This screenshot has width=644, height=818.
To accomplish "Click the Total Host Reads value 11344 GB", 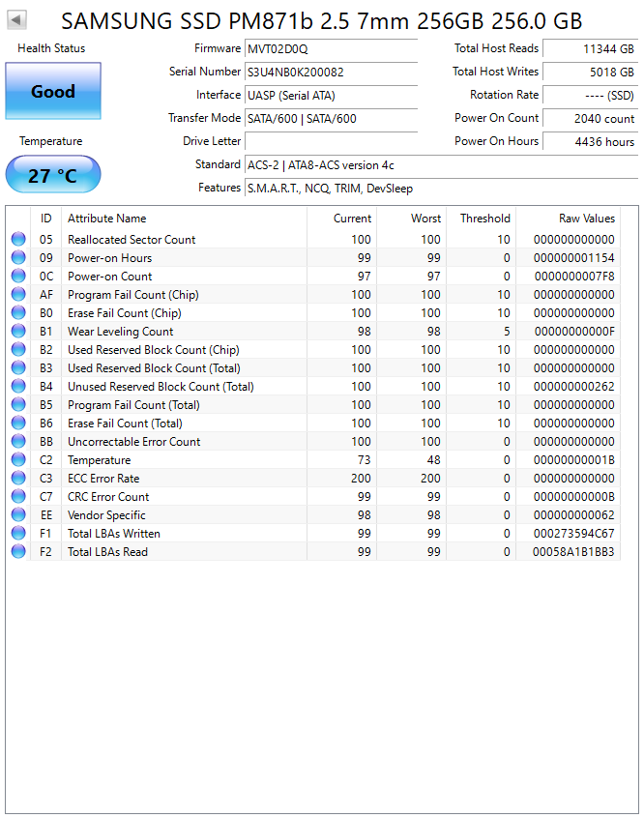I will [590, 48].
